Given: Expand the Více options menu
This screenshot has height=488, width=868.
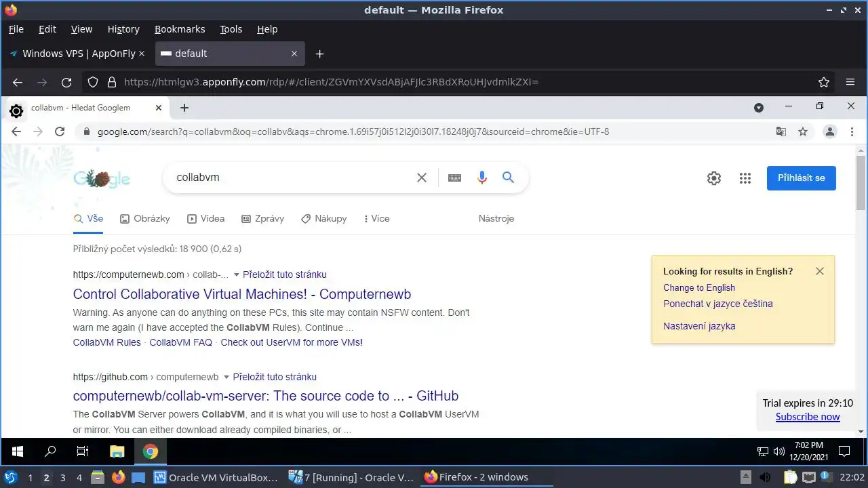Looking at the screenshot, I should pos(377,219).
